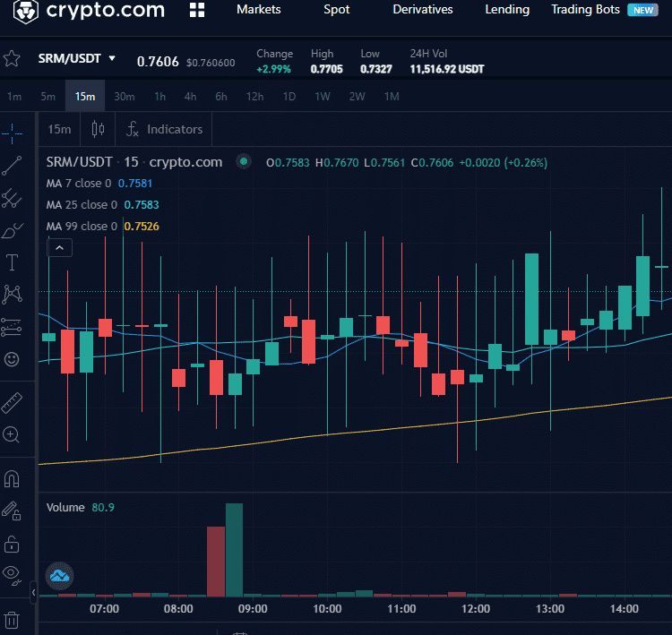Open the Trading Bots menu
The width and height of the screenshot is (672, 635).
585,10
